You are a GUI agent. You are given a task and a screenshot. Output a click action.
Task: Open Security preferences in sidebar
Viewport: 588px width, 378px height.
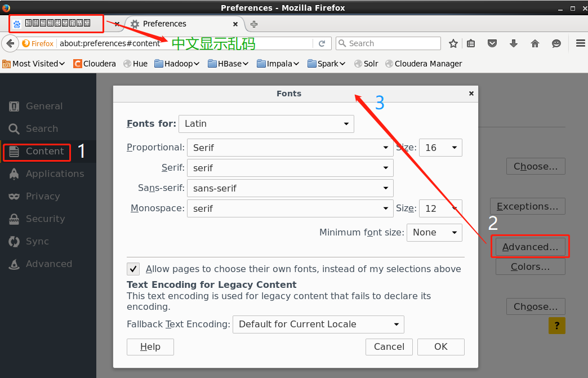(48, 219)
